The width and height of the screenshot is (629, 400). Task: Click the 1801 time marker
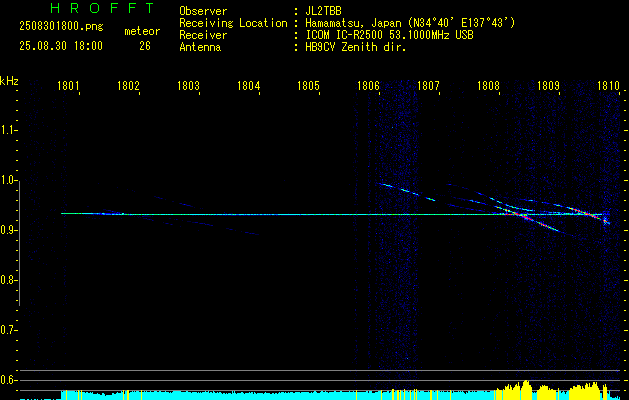click(x=68, y=85)
